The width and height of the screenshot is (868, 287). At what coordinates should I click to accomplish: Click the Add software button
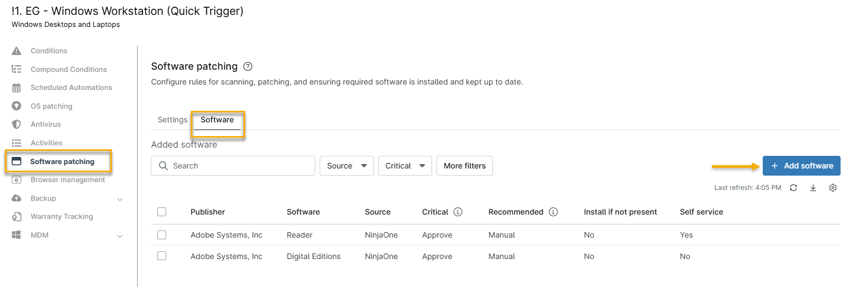[801, 166]
